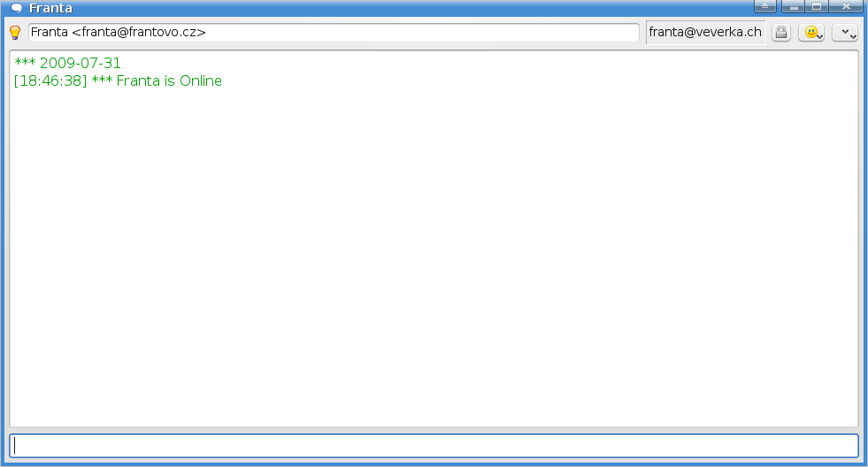Click the open padlock icon
Screen dimensions: 868x467
coord(781,32)
